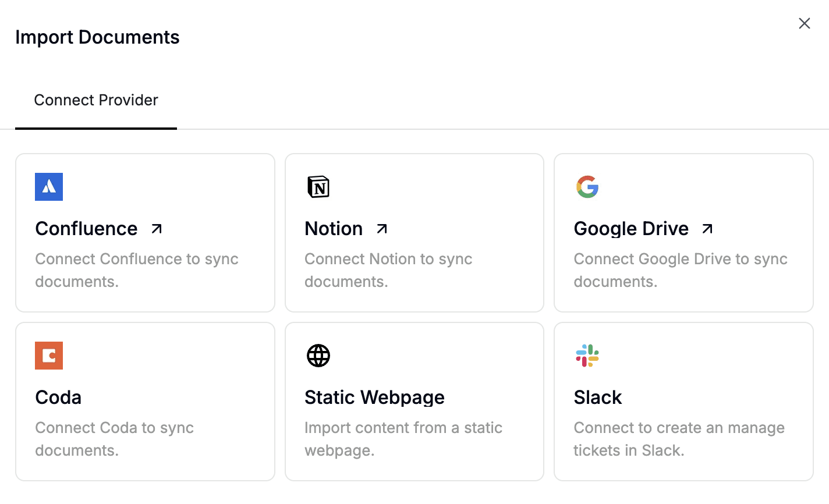
Task: Click 'Connect Google Drive to sync documents.' text
Action: [681, 270]
